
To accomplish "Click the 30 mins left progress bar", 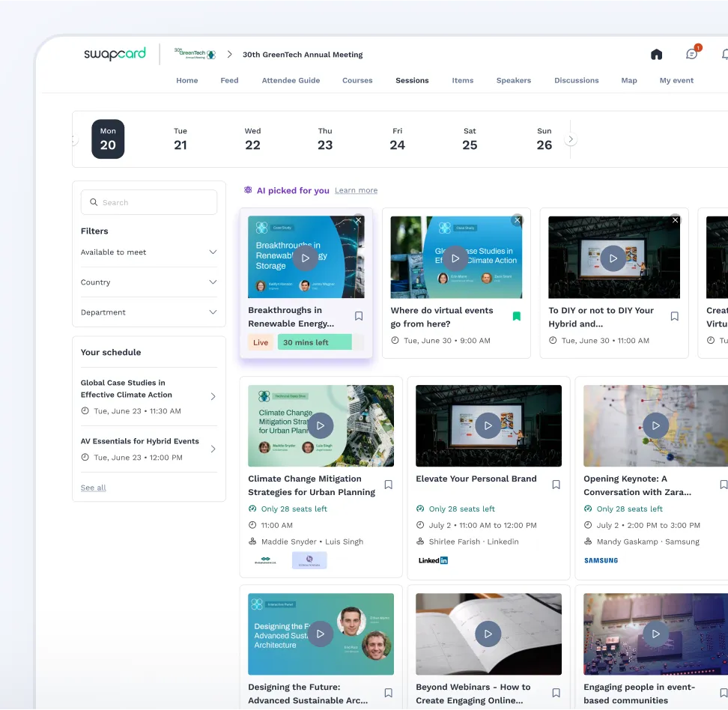I will point(321,342).
